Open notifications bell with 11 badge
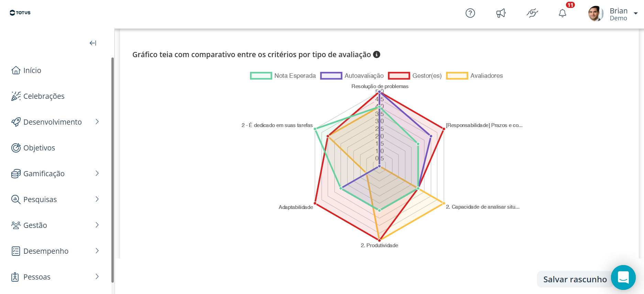The image size is (644, 294). (563, 13)
